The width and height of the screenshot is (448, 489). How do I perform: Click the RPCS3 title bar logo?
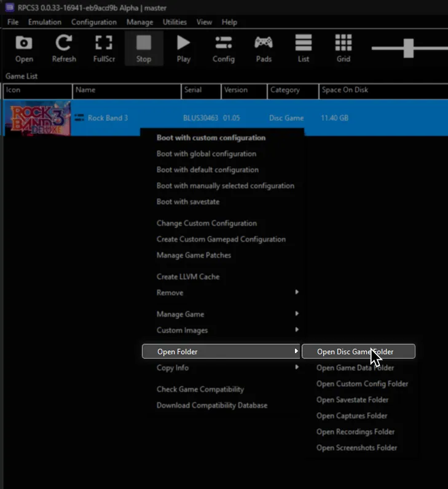point(10,7)
